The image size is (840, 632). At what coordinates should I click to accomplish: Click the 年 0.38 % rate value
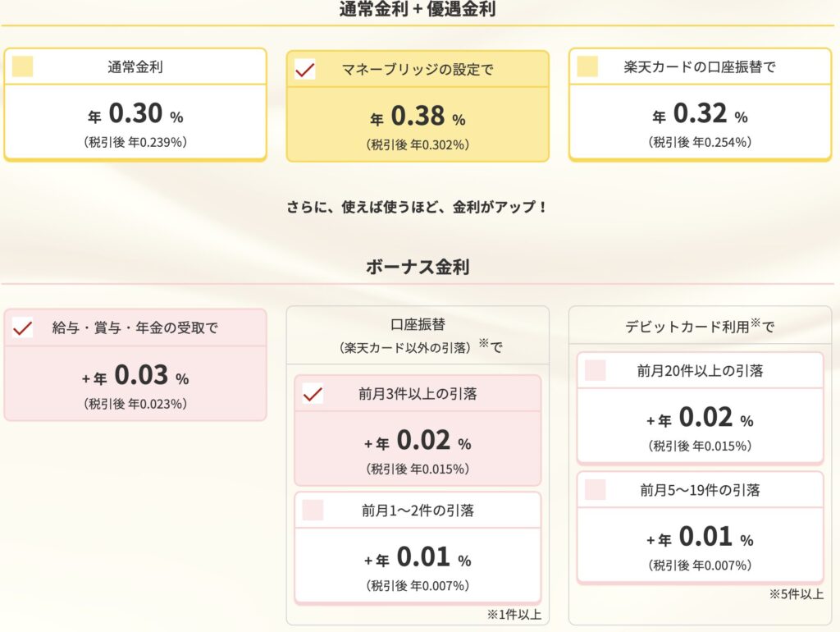pyautogui.click(x=418, y=117)
